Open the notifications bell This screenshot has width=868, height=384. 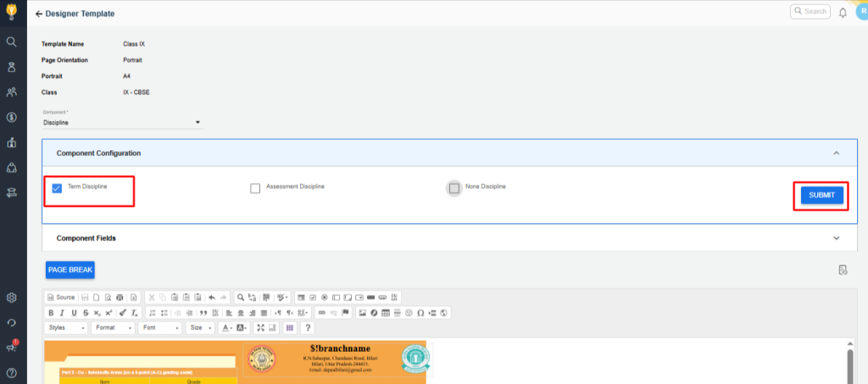[843, 13]
